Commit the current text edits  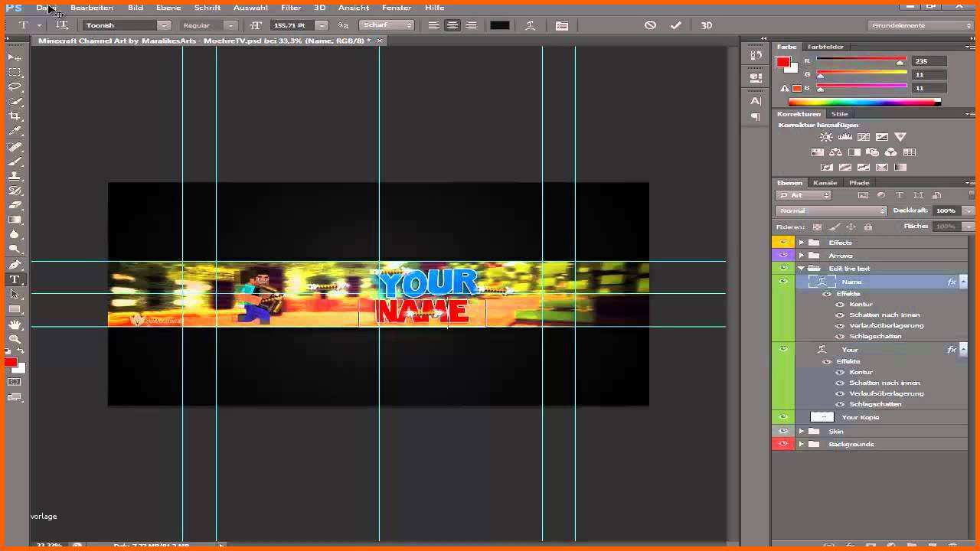point(675,25)
